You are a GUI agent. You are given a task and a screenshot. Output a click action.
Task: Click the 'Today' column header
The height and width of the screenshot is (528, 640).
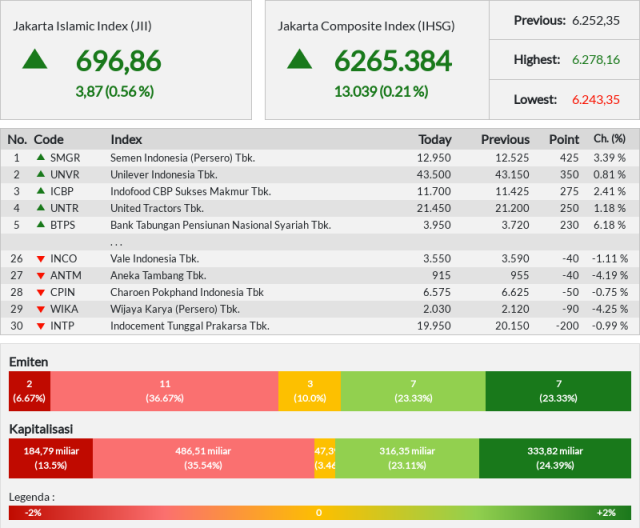coord(435,140)
